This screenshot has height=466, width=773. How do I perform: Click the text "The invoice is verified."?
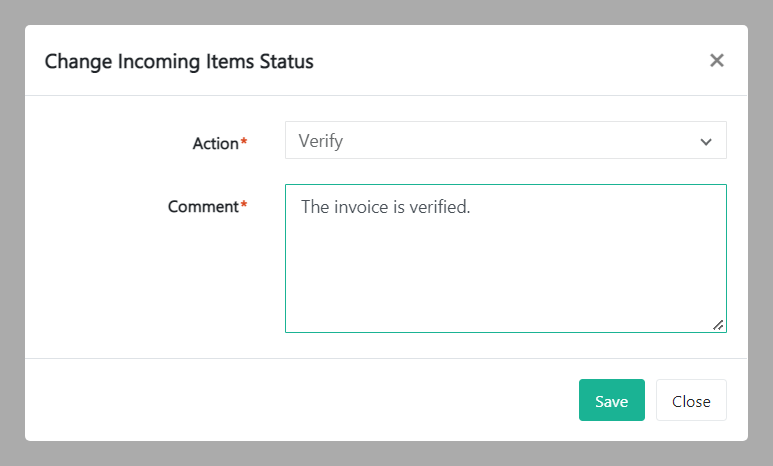click(x=385, y=207)
